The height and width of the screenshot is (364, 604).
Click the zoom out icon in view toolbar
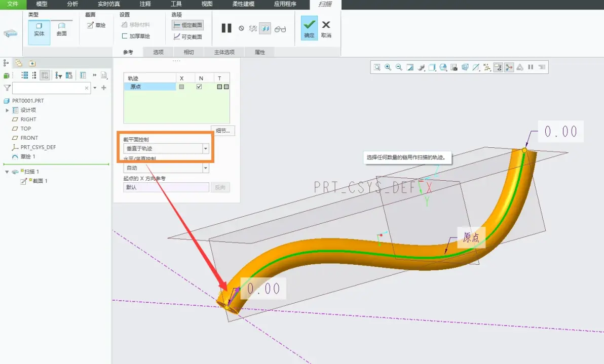point(399,67)
